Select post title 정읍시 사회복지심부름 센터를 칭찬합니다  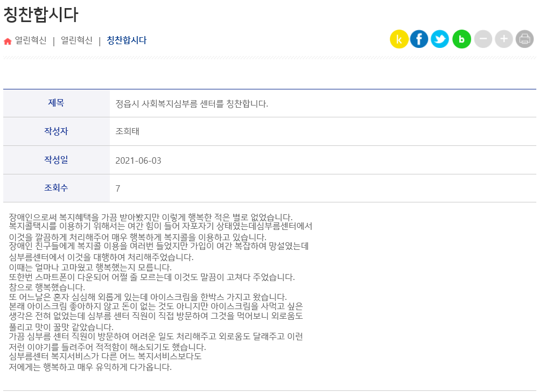coord(192,104)
